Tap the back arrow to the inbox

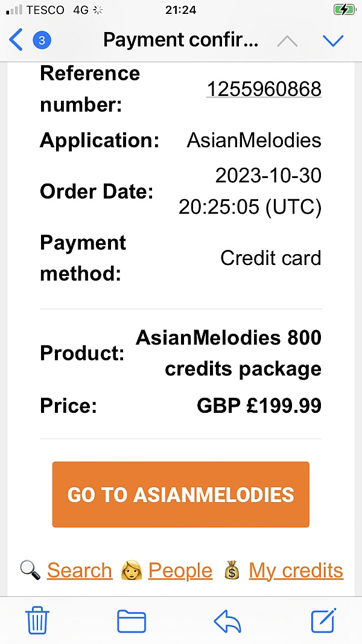pos(16,40)
